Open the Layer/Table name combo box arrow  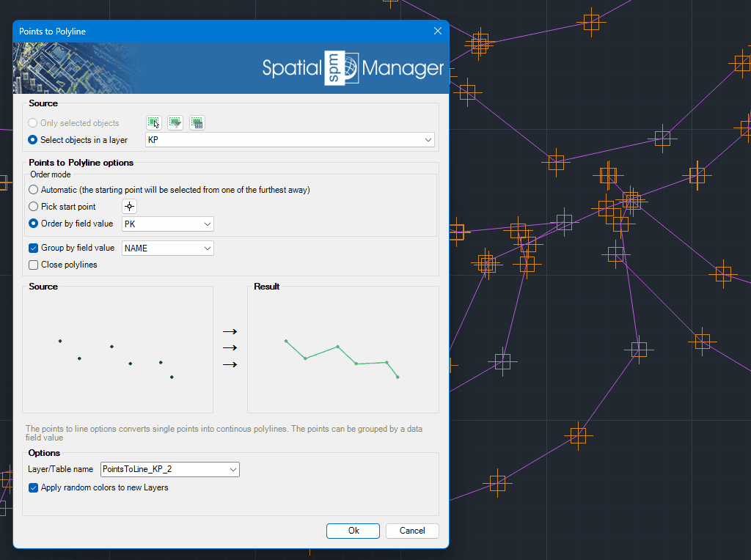click(232, 470)
